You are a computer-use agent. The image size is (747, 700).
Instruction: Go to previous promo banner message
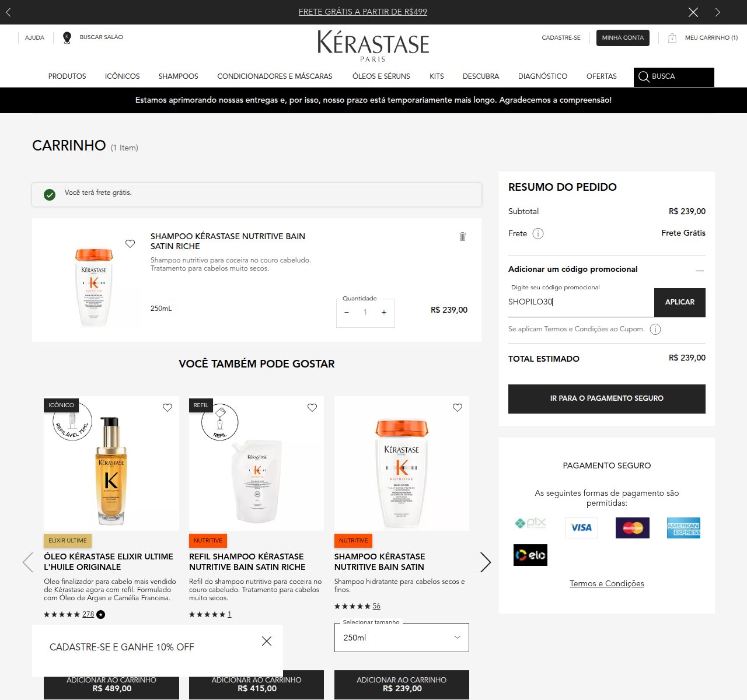click(x=8, y=12)
